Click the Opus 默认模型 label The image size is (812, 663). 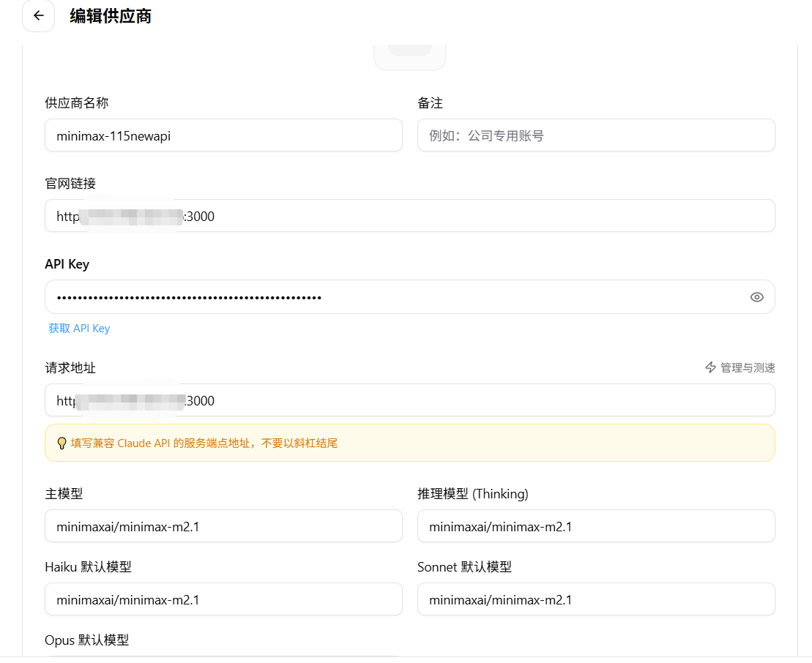point(87,640)
